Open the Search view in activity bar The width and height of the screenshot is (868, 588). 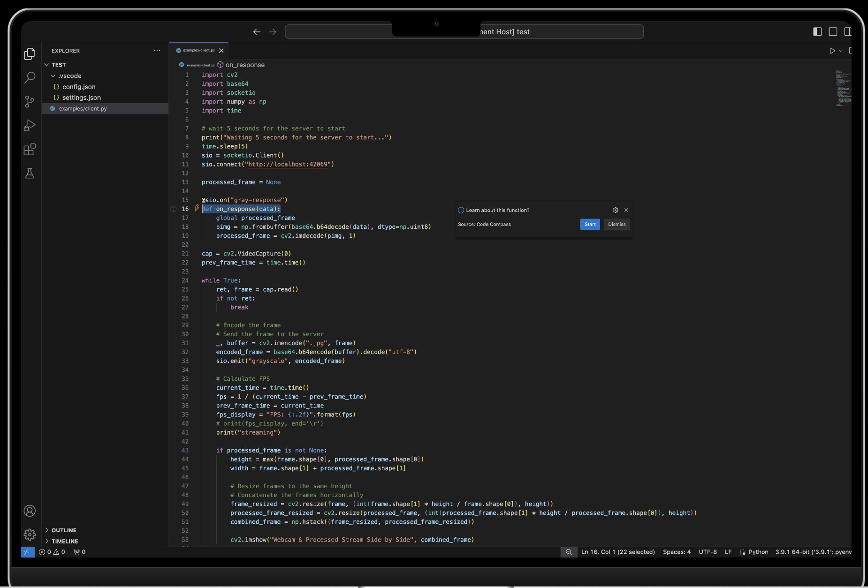pos(30,77)
